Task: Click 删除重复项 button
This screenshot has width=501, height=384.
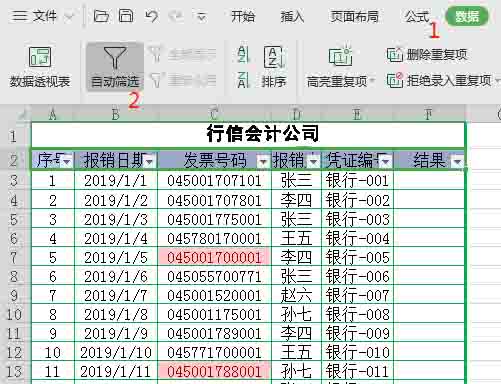Action: point(427,54)
